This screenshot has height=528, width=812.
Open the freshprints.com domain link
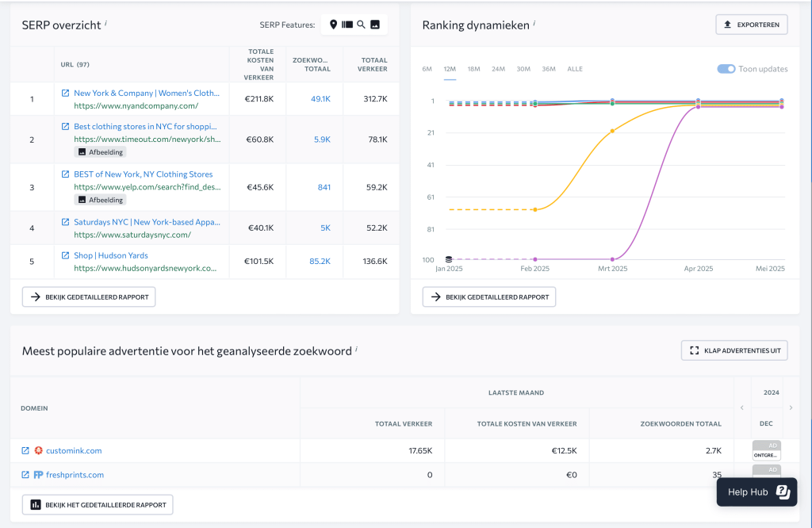tap(75, 475)
